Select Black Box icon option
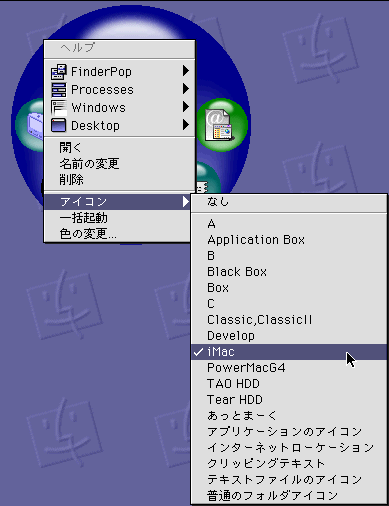Viewport: 389px width, 506px height. tap(289, 272)
